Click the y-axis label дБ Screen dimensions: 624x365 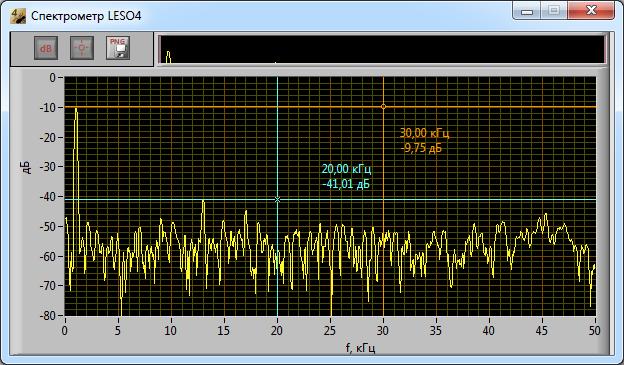click(26, 168)
